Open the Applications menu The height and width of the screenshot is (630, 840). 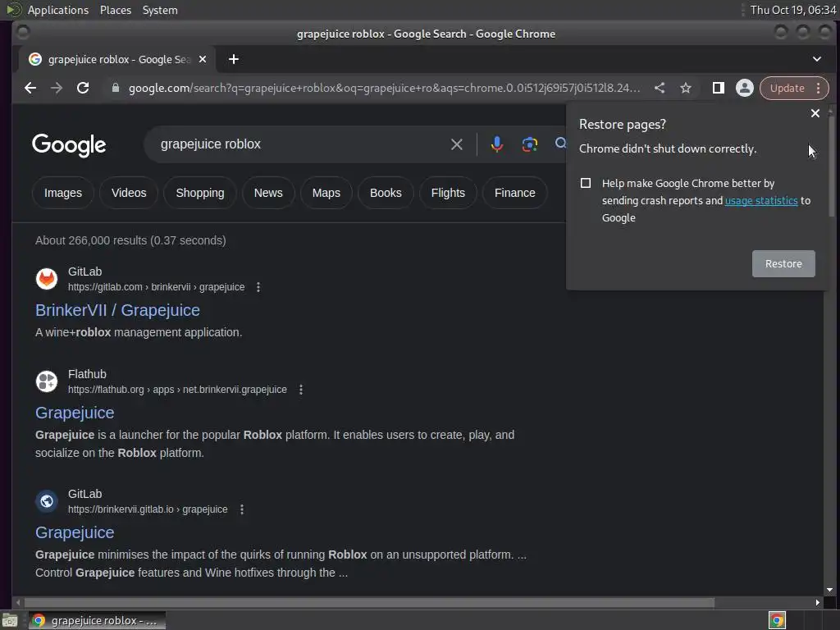[x=58, y=10]
